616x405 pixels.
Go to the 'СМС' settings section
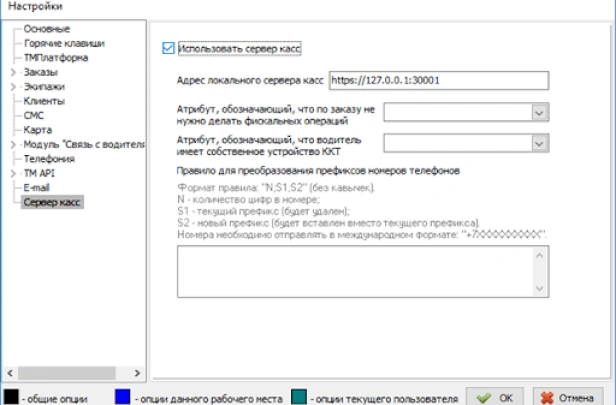35,116
